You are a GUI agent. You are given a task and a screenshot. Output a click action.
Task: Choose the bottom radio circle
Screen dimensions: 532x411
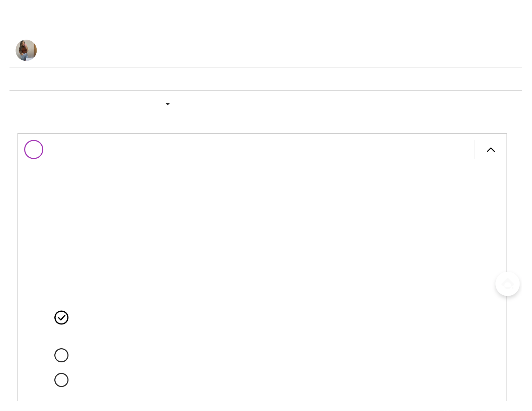61,380
